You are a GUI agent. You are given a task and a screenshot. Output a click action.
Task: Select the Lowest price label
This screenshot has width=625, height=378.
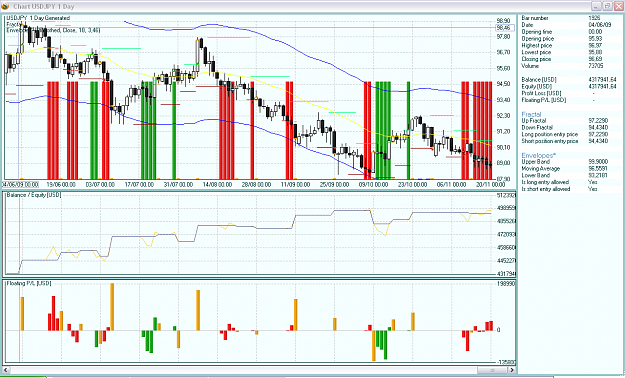[536, 52]
